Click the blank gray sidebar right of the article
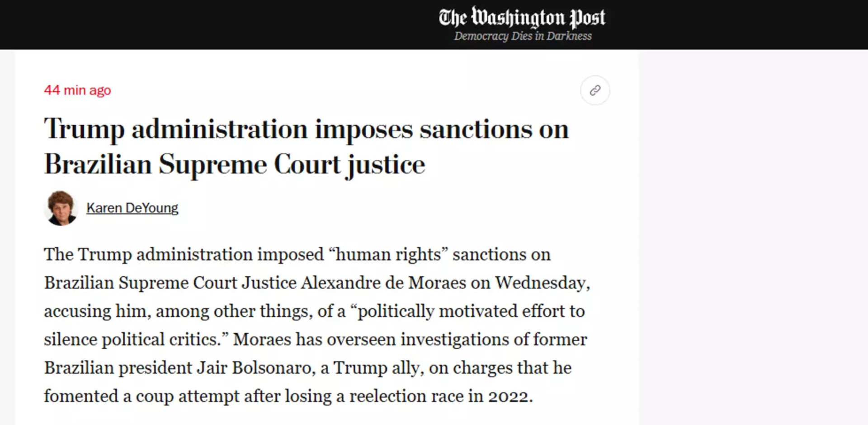The width and height of the screenshot is (868, 425). click(753, 237)
